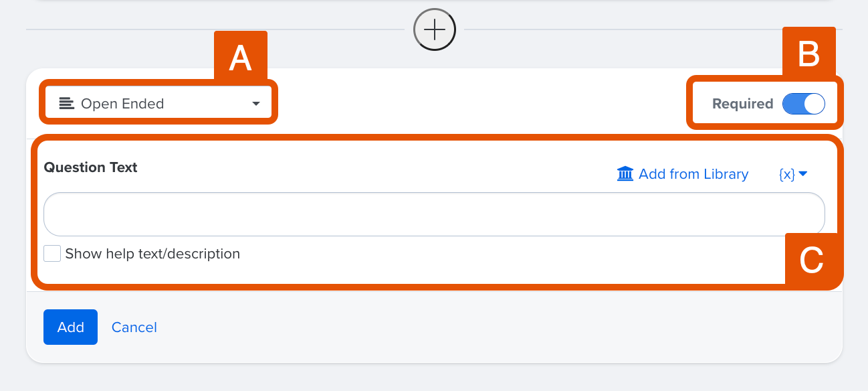Focus the Question Text input field

[434, 214]
